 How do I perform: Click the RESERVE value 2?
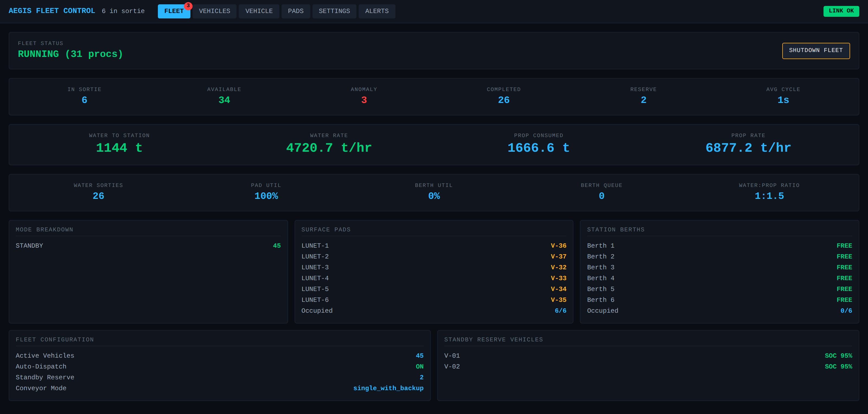click(644, 100)
